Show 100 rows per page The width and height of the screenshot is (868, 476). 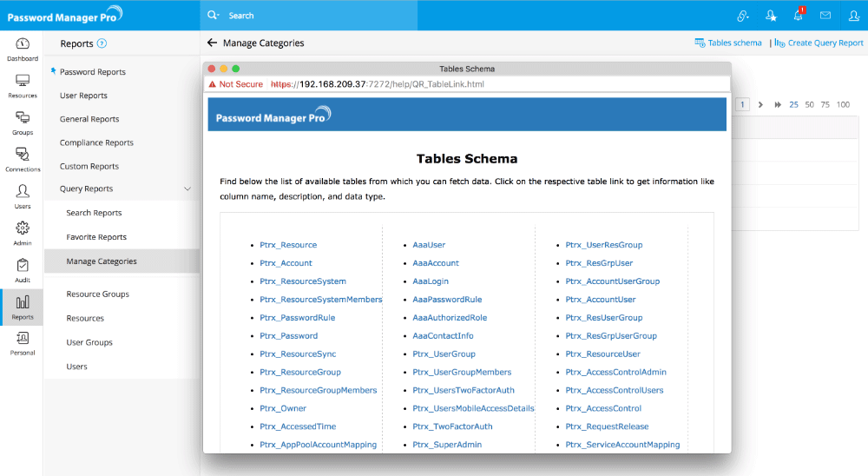[843, 105]
